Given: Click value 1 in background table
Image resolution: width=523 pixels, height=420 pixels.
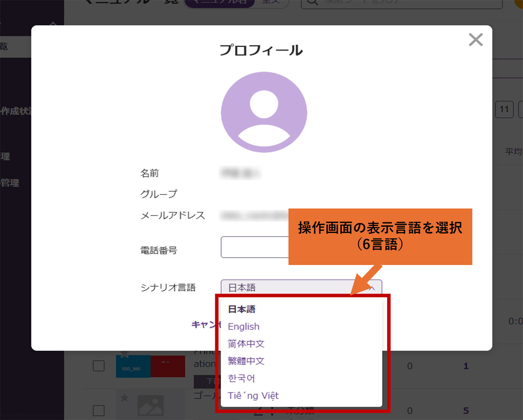Looking at the screenshot, I should tap(466, 366).
